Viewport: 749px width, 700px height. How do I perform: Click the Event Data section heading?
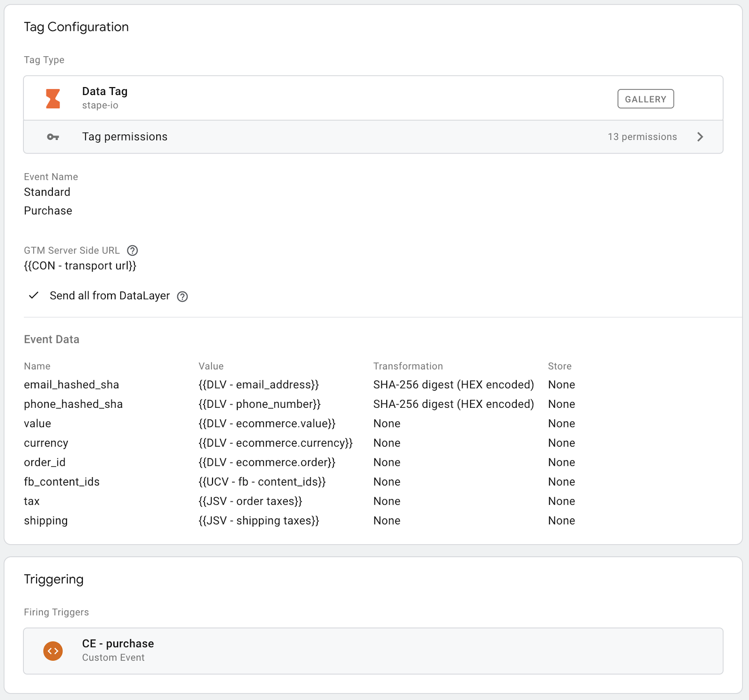pos(51,339)
